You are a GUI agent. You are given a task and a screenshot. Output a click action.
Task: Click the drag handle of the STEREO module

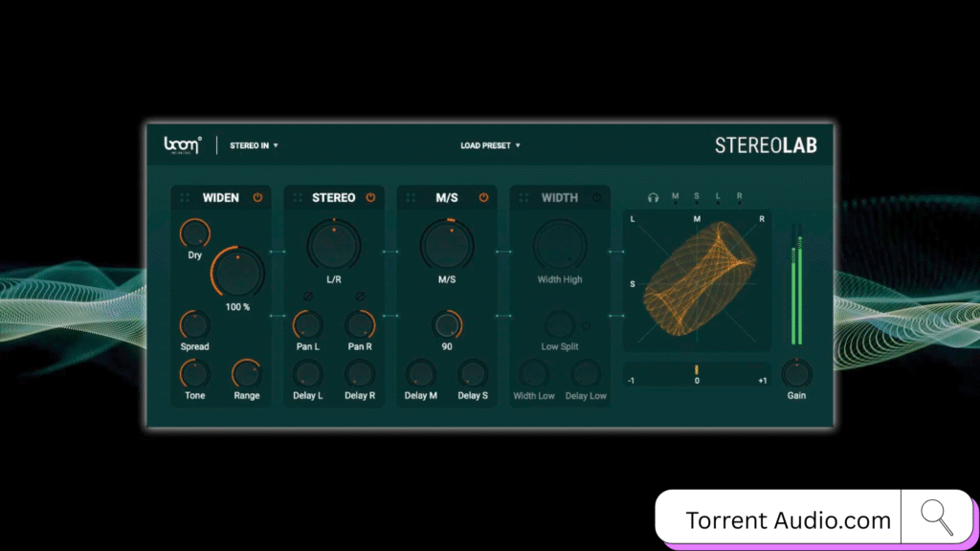(298, 198)
